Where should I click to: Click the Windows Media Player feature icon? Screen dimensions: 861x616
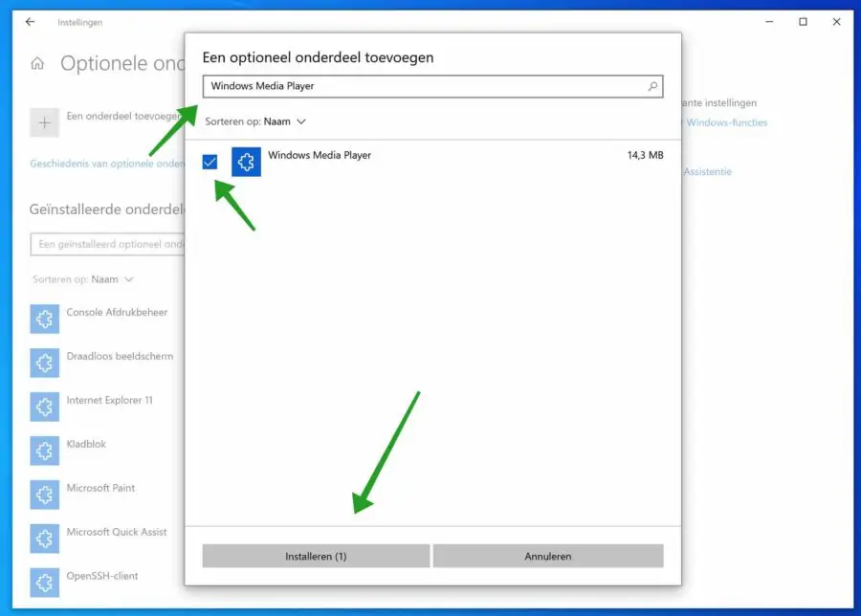coord(246,162)
